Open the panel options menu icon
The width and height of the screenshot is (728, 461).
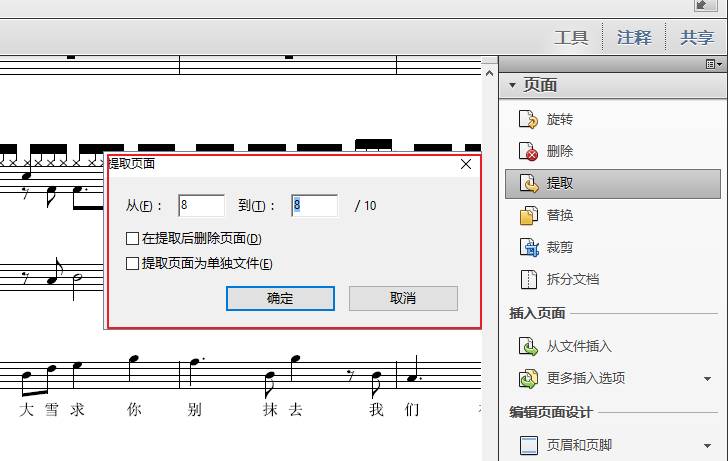(x=714, y=64)
